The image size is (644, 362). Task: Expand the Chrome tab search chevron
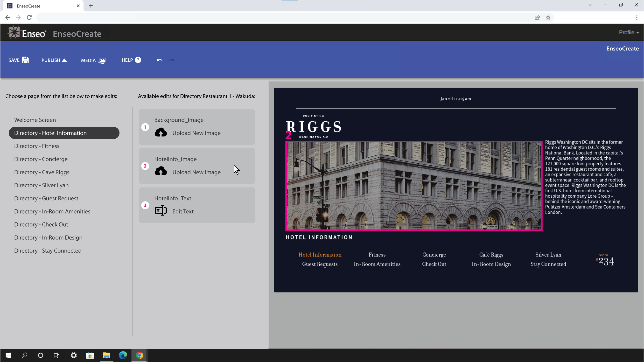click(590, 5)
